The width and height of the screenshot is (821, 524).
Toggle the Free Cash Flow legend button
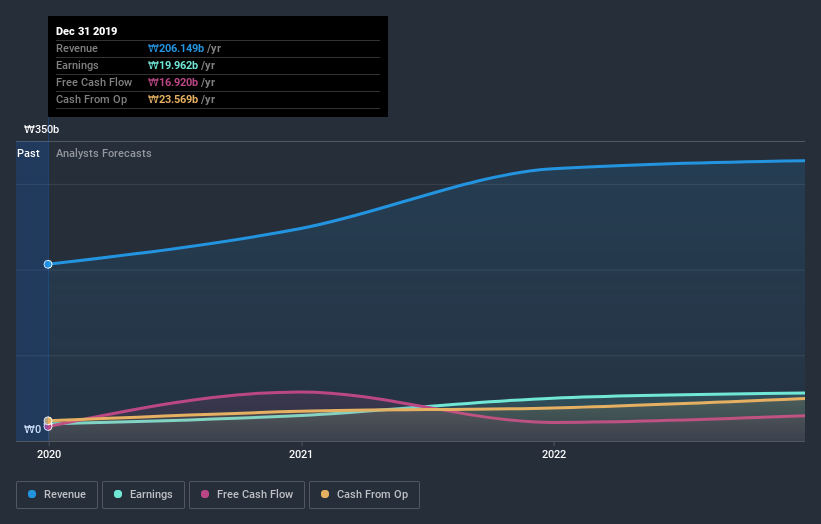[247, 495]
